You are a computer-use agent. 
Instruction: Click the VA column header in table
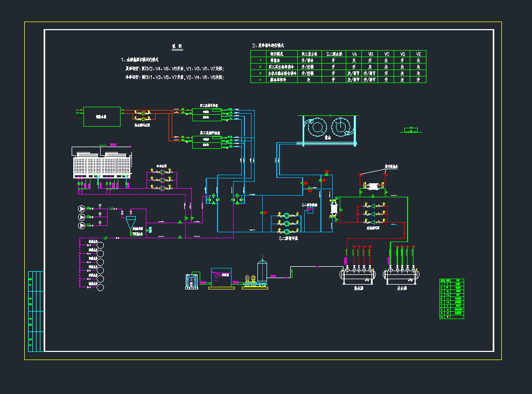click(355, 54)
